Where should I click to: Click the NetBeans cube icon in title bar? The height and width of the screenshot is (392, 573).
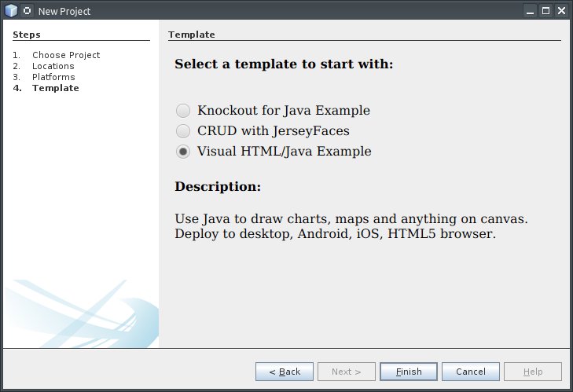tap(10, 11)
